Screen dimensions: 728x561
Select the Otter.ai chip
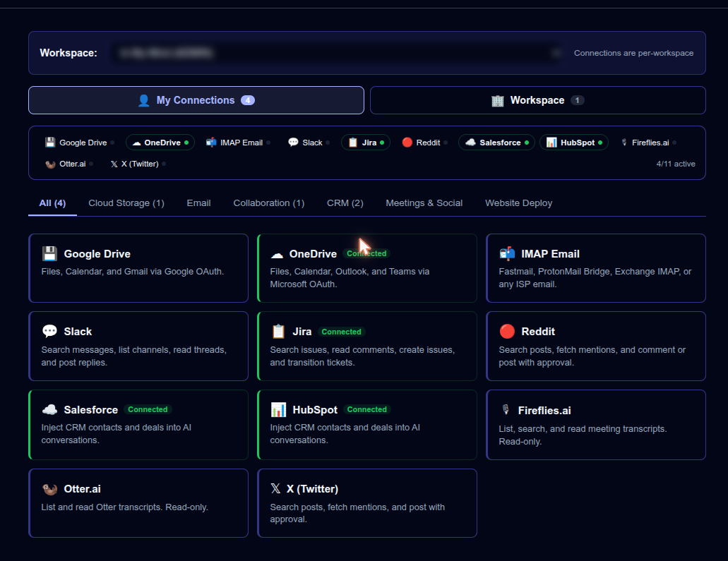[x=68, y=164]
